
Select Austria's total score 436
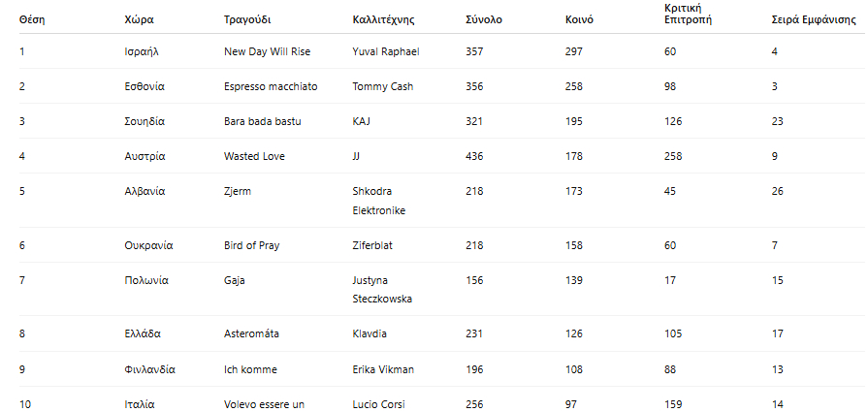click(475, 156)
